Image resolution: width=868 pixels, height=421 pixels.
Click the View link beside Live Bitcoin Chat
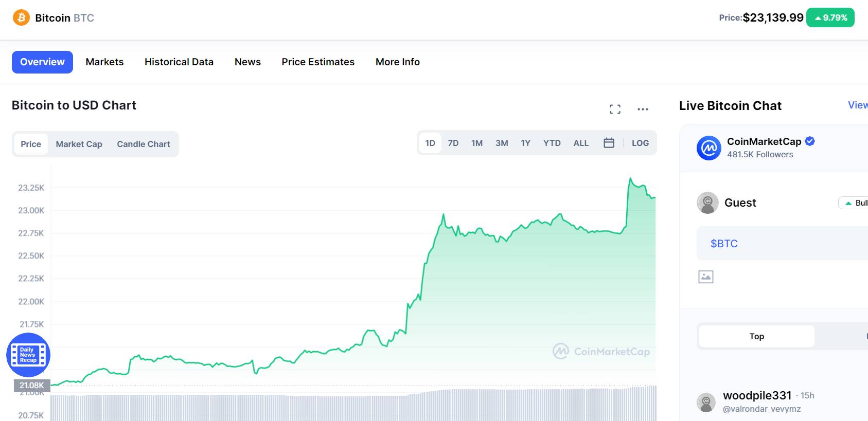[857, 105]
